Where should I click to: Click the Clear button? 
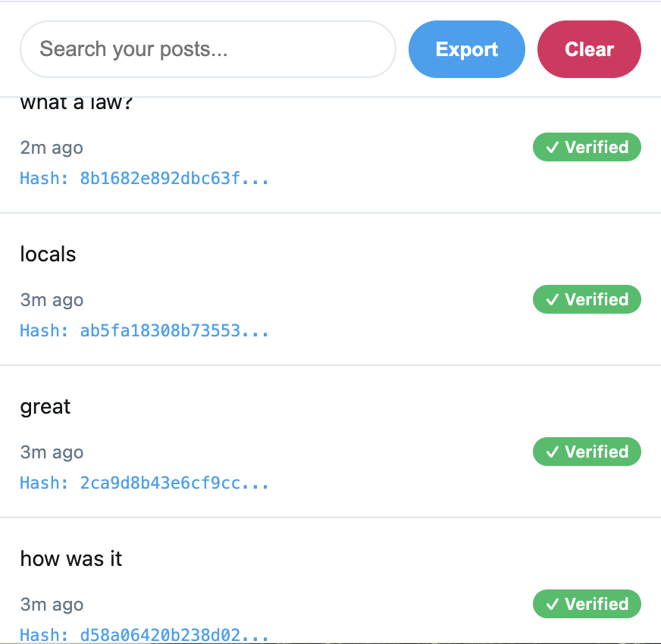pyautogui.click(x=589, y=48)
